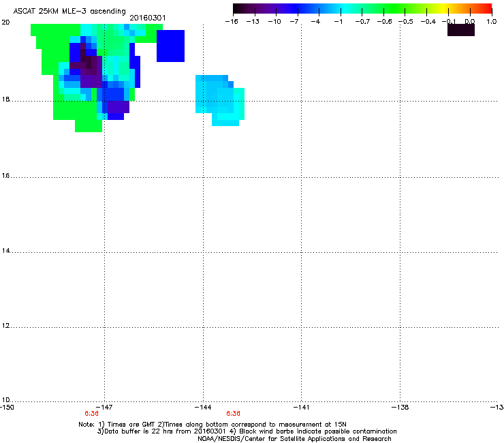Click the -7 color scale label
The image size is (504, 443).
click(x=294, y=22)
